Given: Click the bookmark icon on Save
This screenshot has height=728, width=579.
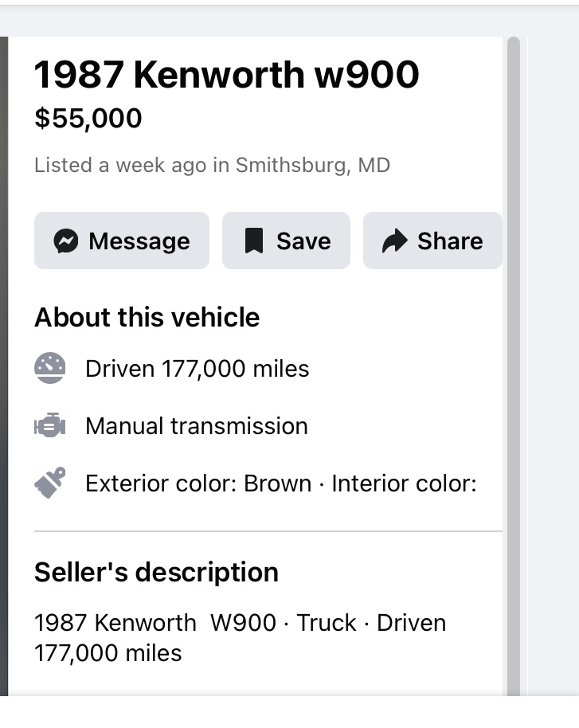Looking at the screenshot, I should point(253,241).
